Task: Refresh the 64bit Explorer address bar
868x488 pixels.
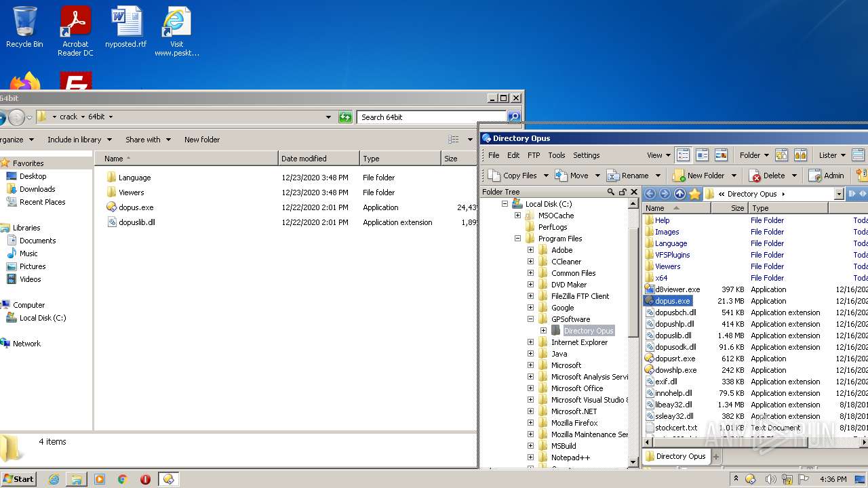Action: pyautogui.click(x=346, y=117)
